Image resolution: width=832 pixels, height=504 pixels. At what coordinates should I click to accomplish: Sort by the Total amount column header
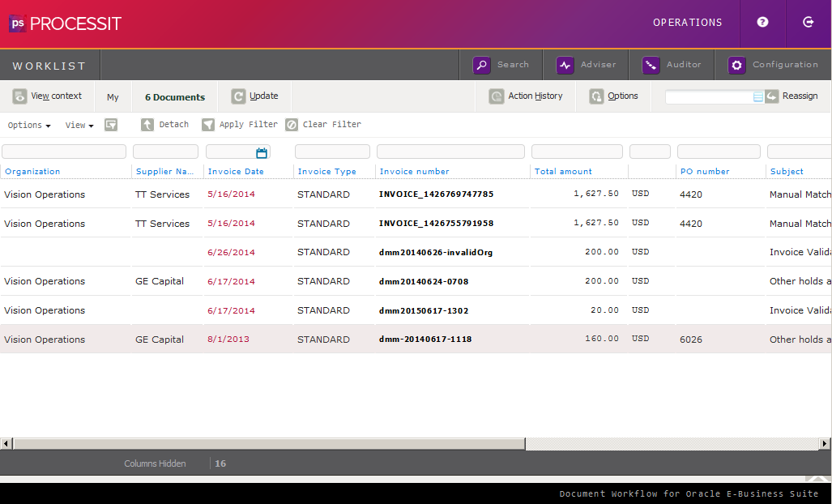[x=563, y=172]
